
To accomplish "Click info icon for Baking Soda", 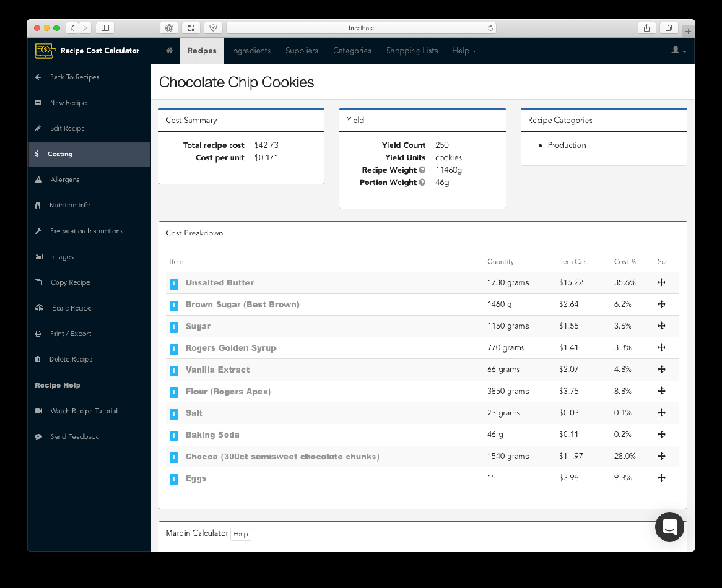I will [x=174, y=436].
